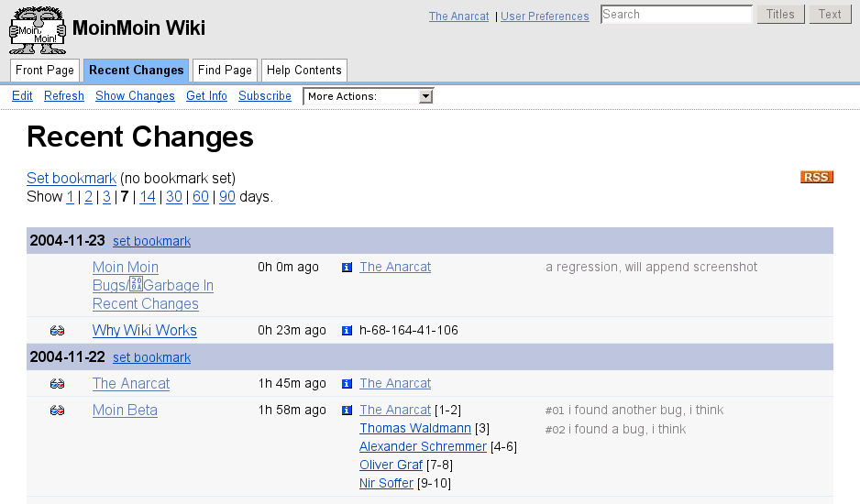Open the More Actions dropdown
This screenshot has height=504, width=860.
[368, 96]
